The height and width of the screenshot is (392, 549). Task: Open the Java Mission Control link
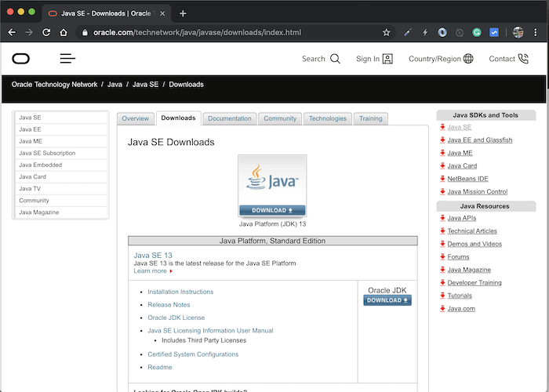(477, 192)
